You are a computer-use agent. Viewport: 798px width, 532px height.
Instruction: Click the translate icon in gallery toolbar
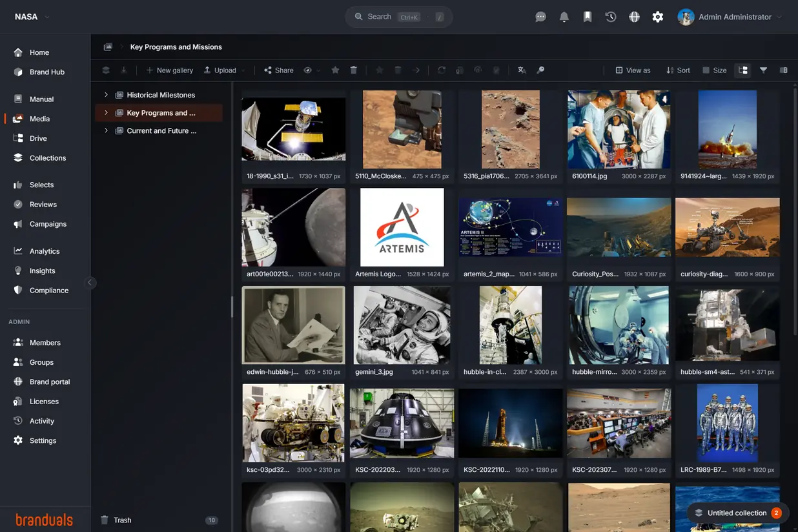point(522,70)
